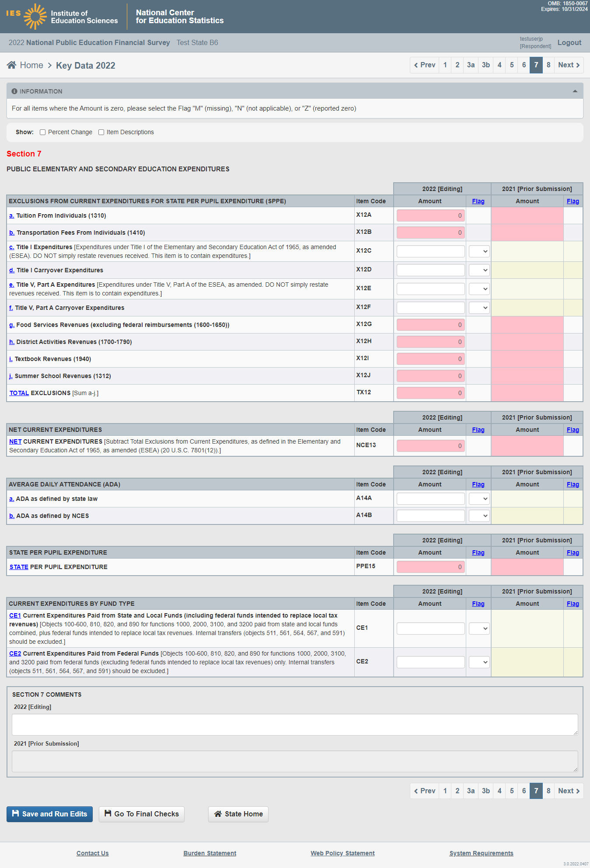Open page 2 in bottom pagination

point(457,791)
